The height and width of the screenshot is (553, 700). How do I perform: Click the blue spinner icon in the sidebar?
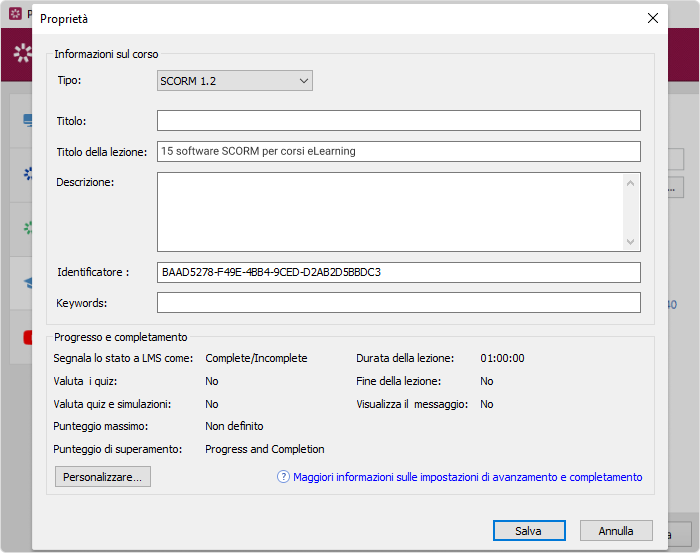click(28, 174)
